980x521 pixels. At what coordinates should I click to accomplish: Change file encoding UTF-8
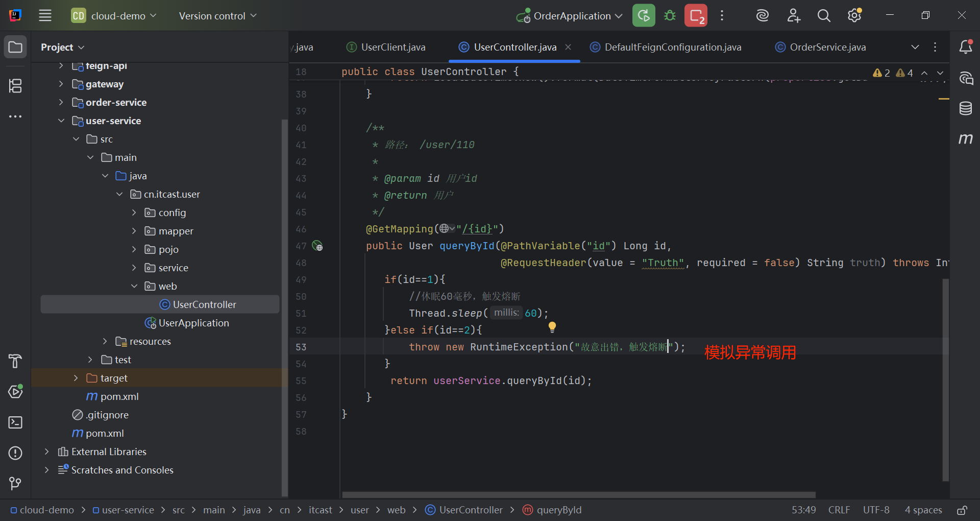pos(876,510)
